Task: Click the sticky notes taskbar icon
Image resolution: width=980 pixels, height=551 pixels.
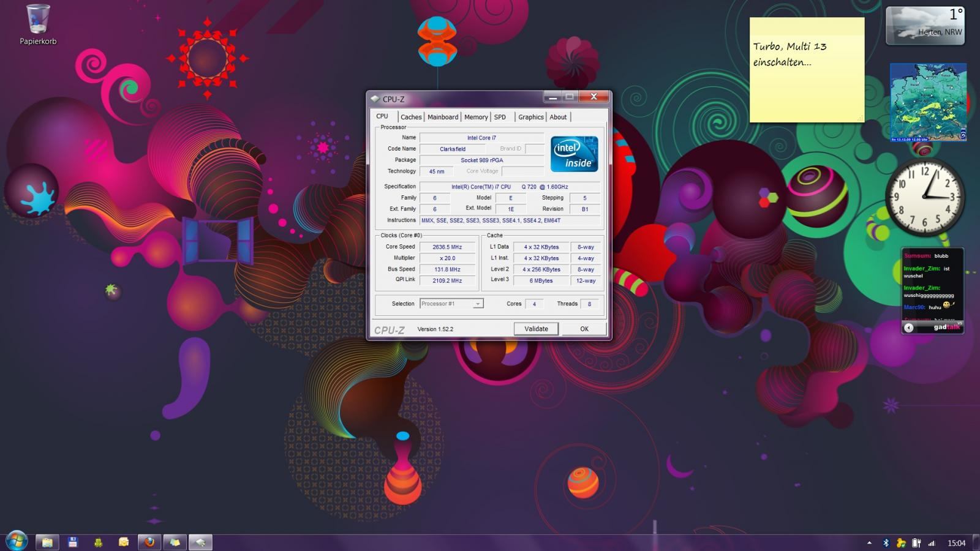Action: (175, 542)
